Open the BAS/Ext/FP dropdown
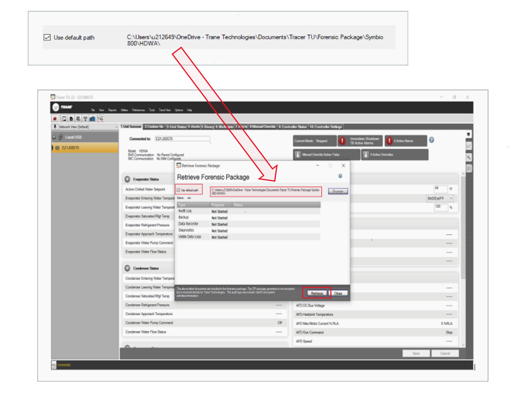The image size is (532, 403). point(440,199)
